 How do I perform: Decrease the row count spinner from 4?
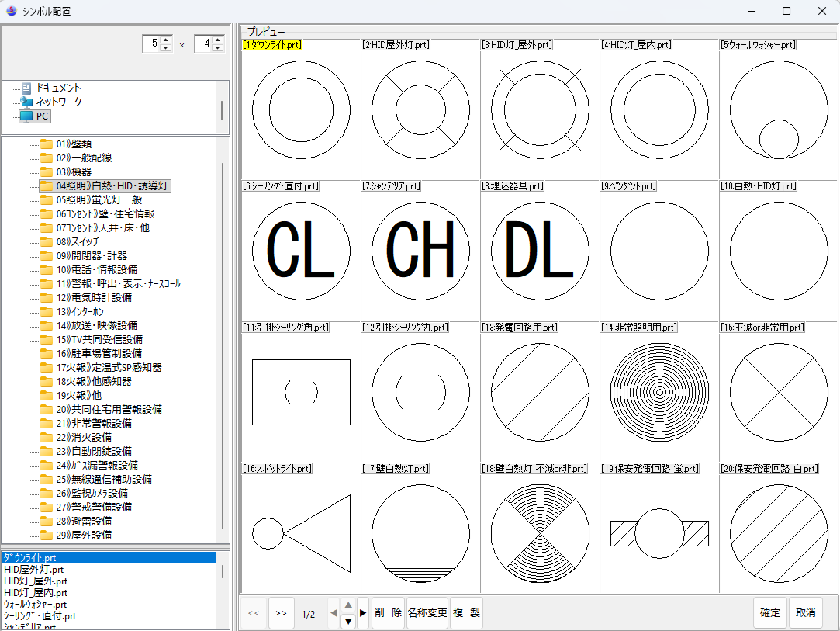point(217,48)
